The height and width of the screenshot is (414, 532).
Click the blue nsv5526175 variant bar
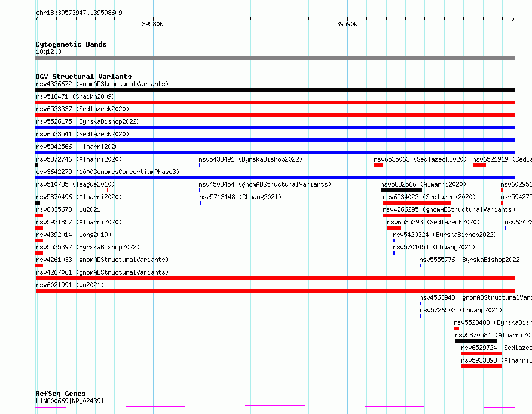(x=275, y=127)
